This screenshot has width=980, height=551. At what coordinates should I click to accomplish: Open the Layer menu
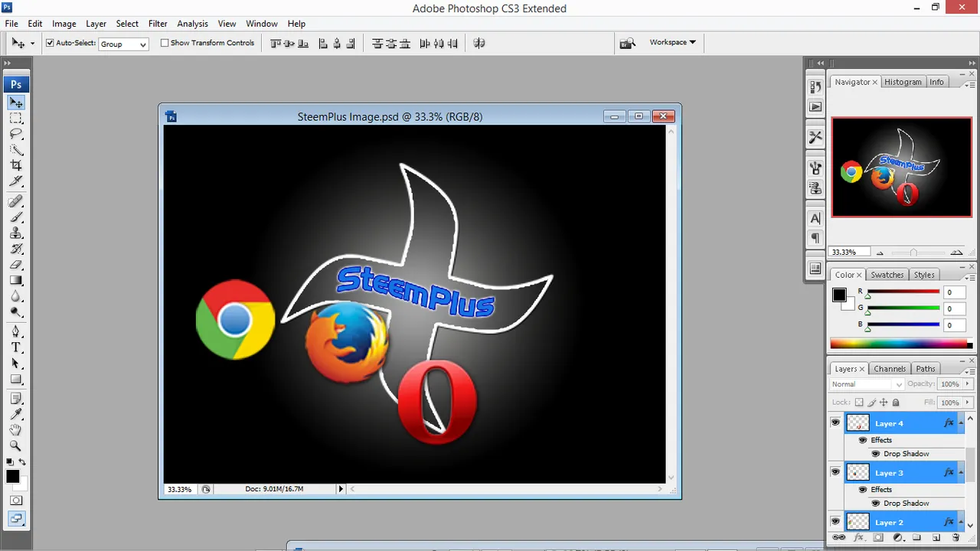(96, 24)
